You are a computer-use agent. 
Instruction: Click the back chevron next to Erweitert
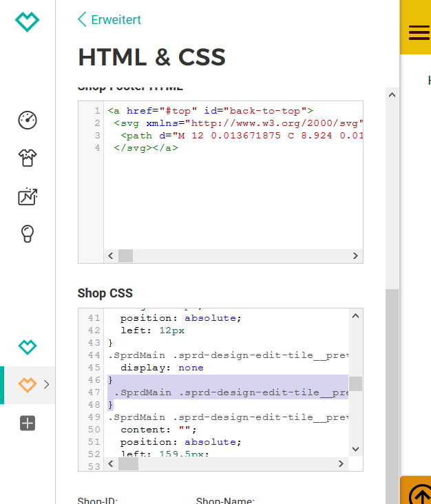(x=83, y=19)
